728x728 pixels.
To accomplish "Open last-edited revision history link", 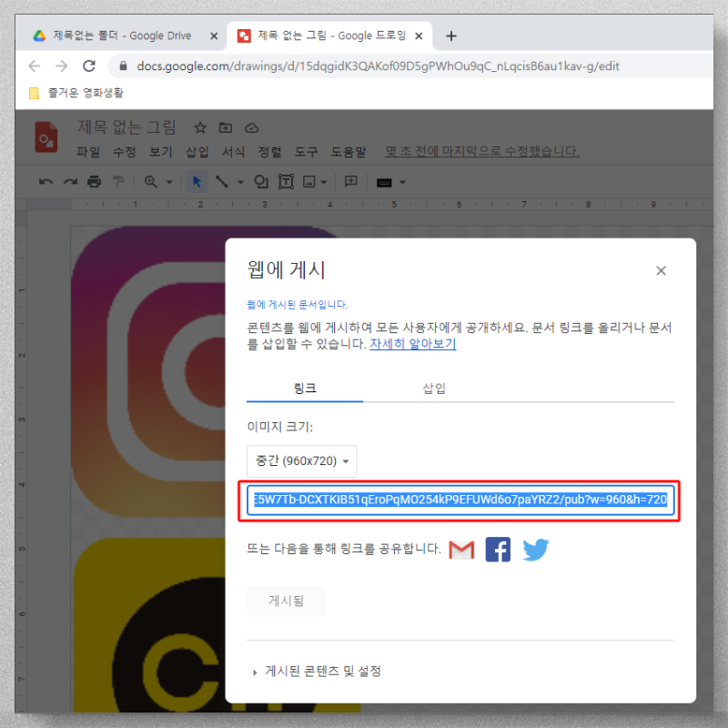I will [x=482, y=151].
